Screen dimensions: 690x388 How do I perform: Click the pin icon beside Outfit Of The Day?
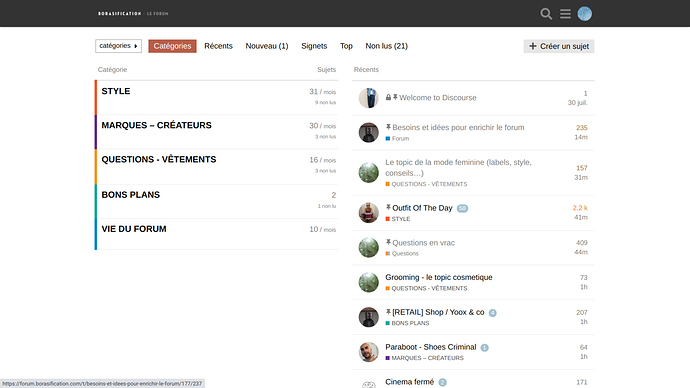(x=388, y=207)
